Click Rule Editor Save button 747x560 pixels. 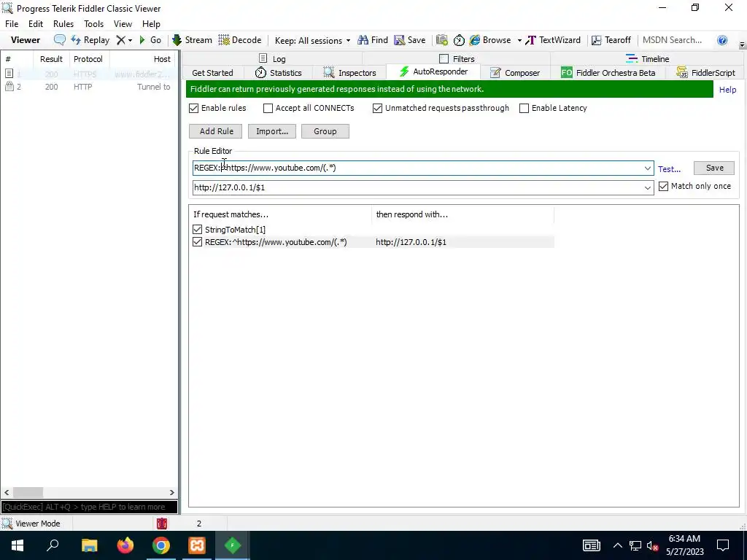[714, 168]
